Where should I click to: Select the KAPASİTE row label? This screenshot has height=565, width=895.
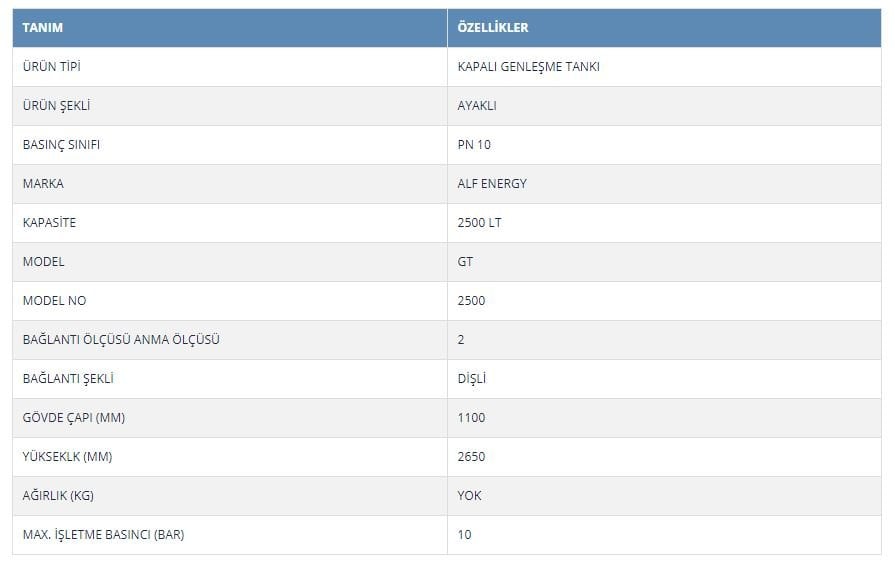49,223
